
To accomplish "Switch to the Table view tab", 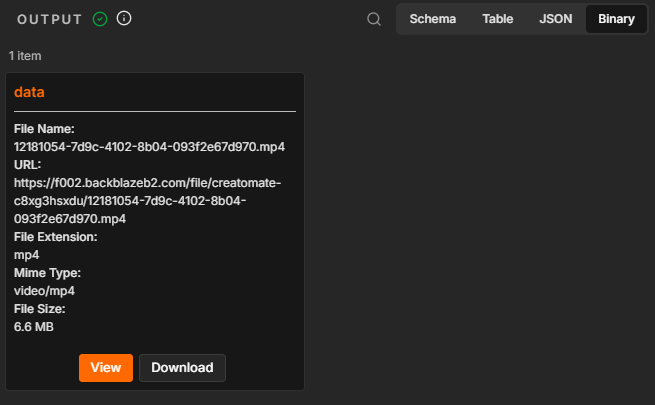I will pos(498,19).
